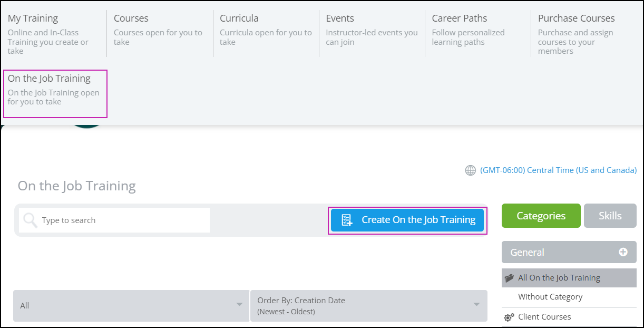Image resolution: width=644 pixels, height=328 pixels.
Task: Click the gear icon beside Client Courses
Action: pyautogui.click(x=509, y=317)
